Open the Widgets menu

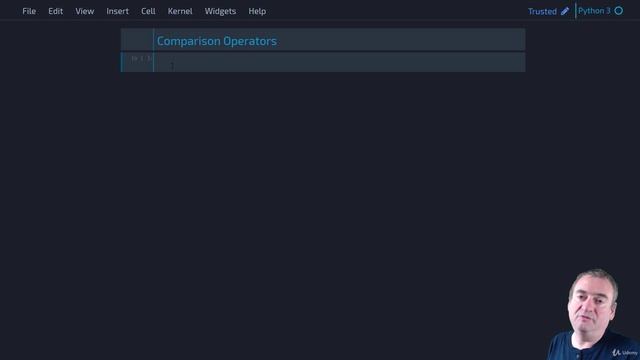click(220, 11)
